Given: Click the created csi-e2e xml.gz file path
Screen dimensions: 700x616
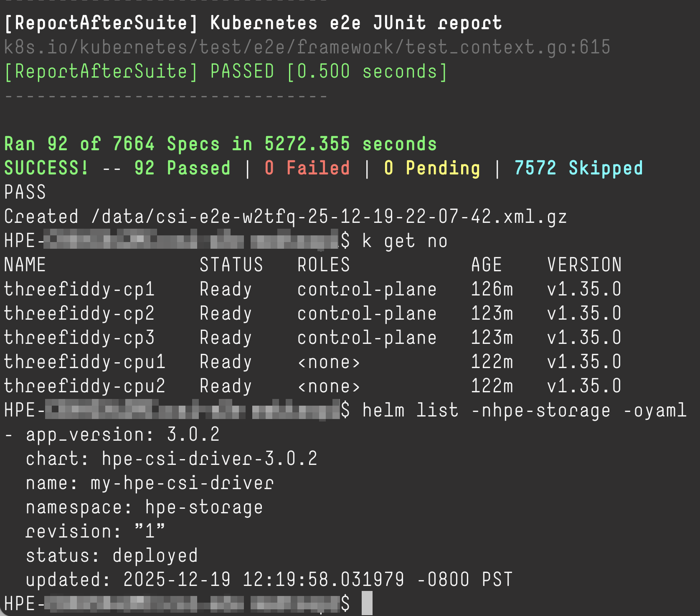Looking at the screenshot, I should [x=329, y=217].
